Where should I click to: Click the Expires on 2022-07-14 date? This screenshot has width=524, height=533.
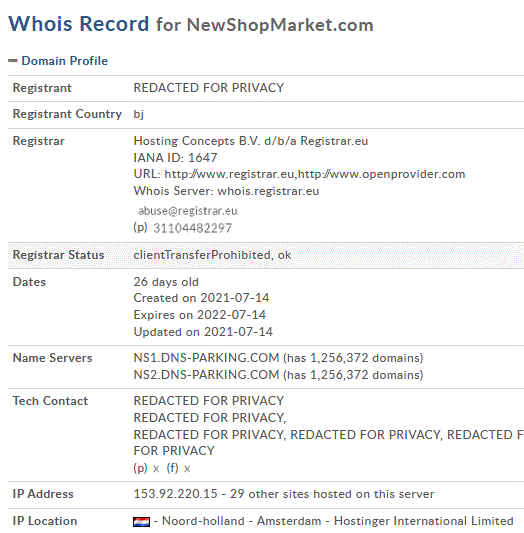[x=199, y=315]
